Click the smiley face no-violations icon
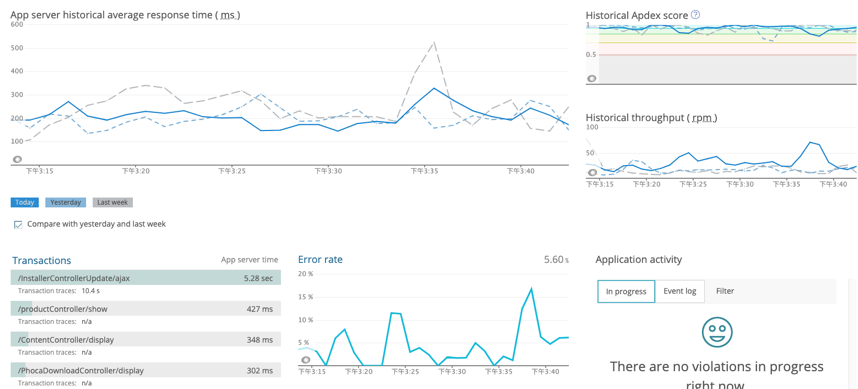 [x=717, y=331]
